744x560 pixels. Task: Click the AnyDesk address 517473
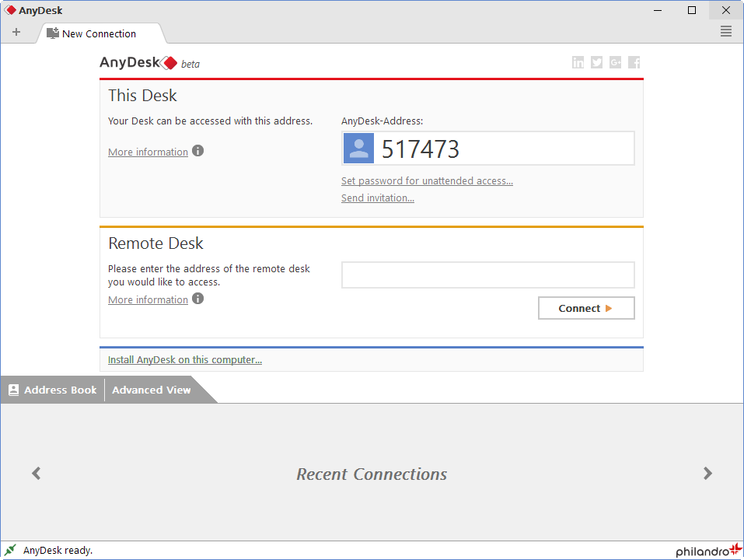[x=421, y=149]
